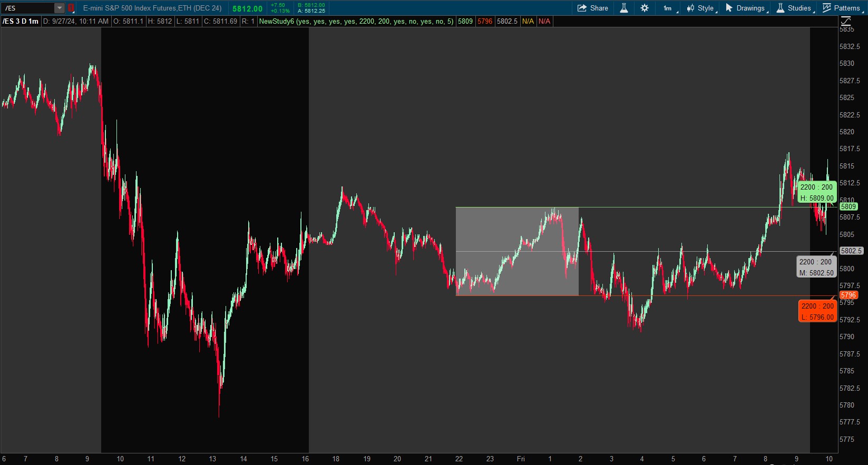Click the candlestick Style icon
868x465 pixels.
(x=690, y=8)
